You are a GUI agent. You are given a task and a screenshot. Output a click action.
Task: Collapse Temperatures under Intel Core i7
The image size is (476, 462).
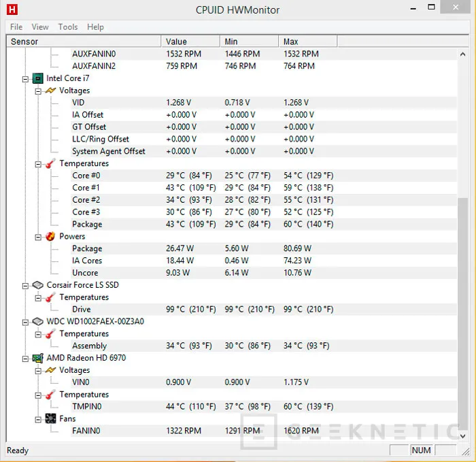click(x=38, y=165)
